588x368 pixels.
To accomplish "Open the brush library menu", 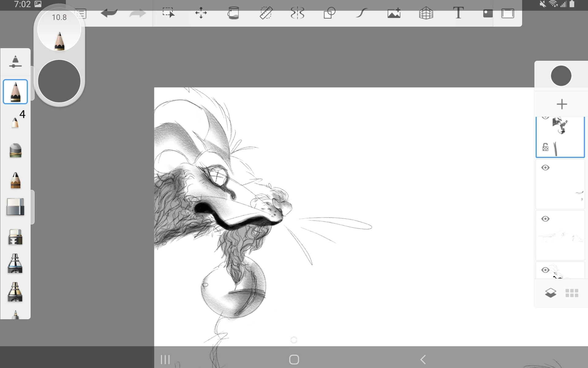I will click(x=81, y=13).
